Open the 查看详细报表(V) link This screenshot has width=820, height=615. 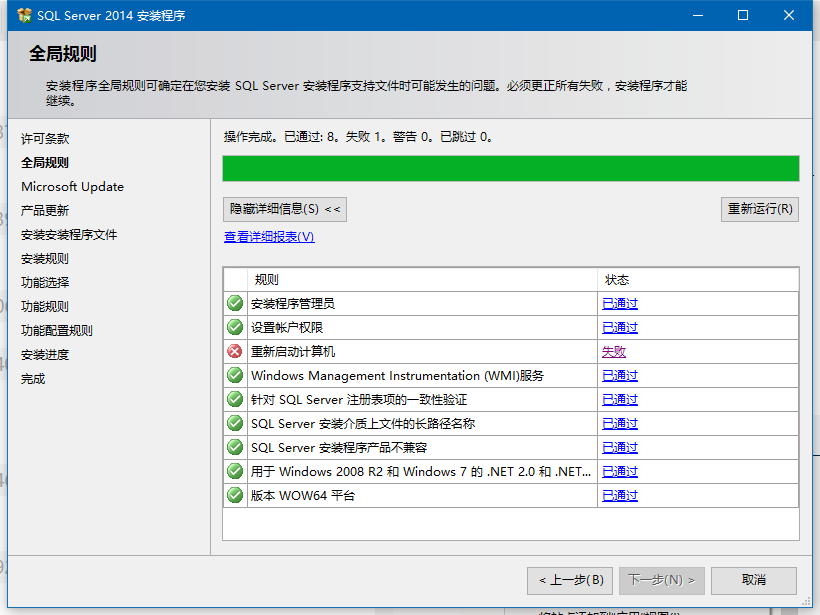coord(269,237)
